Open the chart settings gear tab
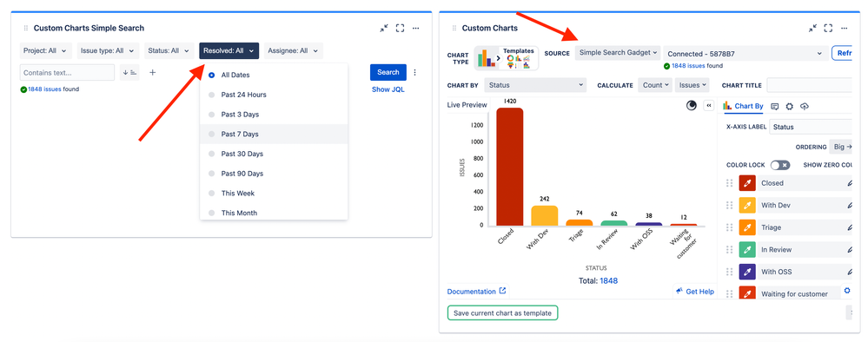Screen dimensions: 868x342 [790, 106]
